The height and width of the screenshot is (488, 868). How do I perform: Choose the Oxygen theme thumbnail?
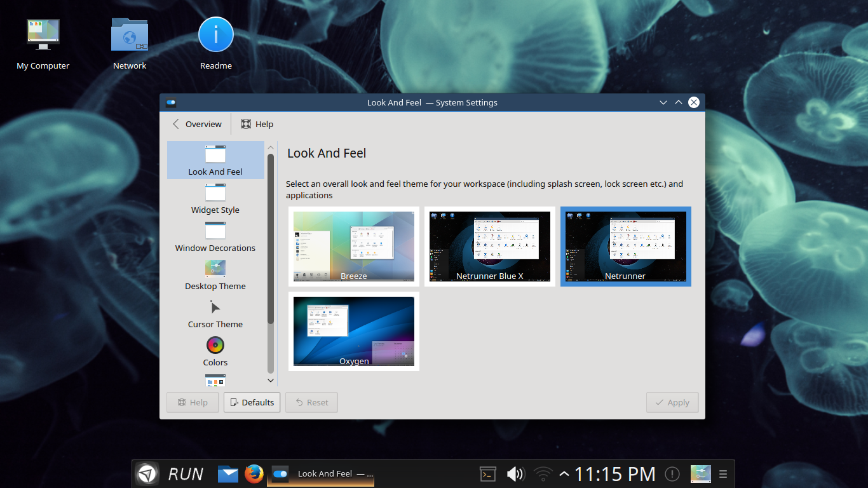point(354,332)
